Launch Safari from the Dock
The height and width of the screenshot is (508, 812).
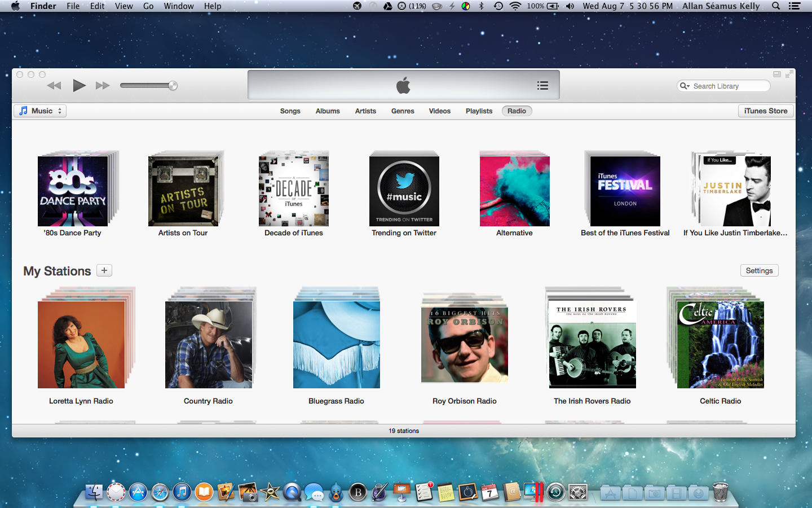(x=160, y=492)
